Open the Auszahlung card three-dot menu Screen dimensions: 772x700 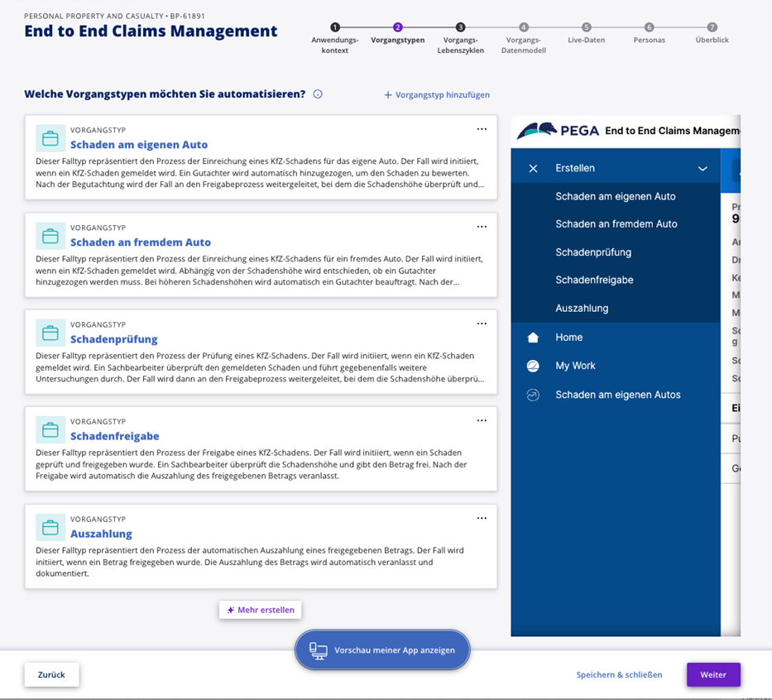(x=482, y=518)
